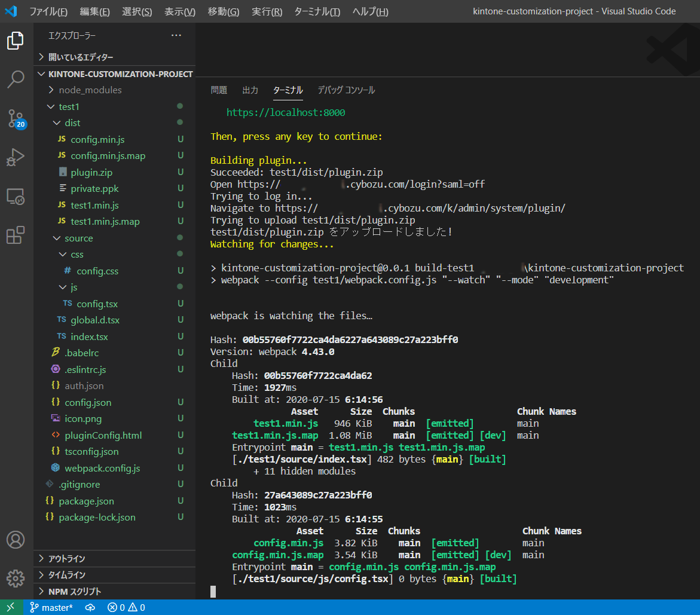Image resolution: width=700 pixels, height=615 pixels.
Task: Expand the NPM スクリプト section
Action: point(74,592)
